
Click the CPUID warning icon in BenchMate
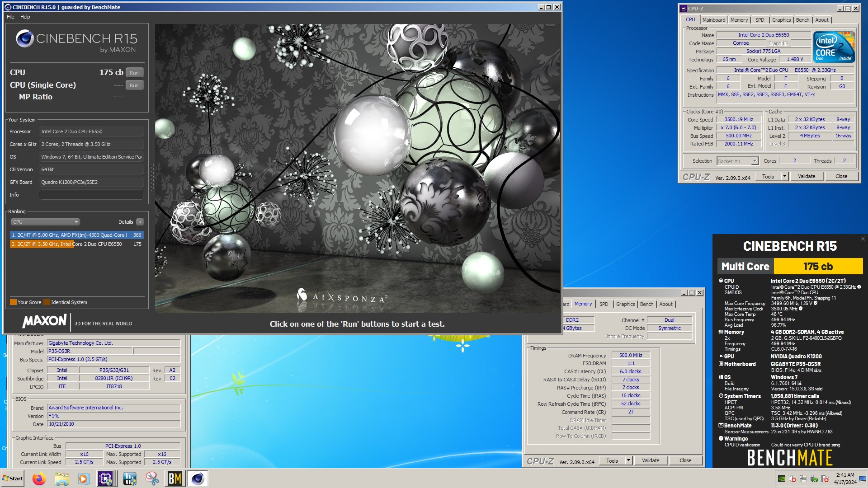point(859,287)
